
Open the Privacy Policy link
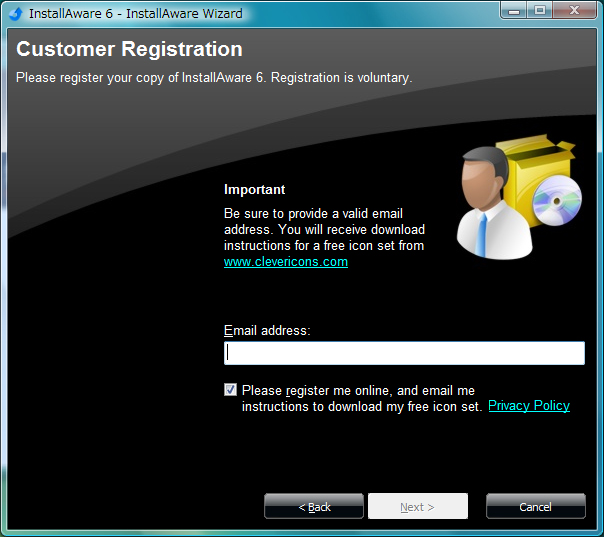pos(529,405)
